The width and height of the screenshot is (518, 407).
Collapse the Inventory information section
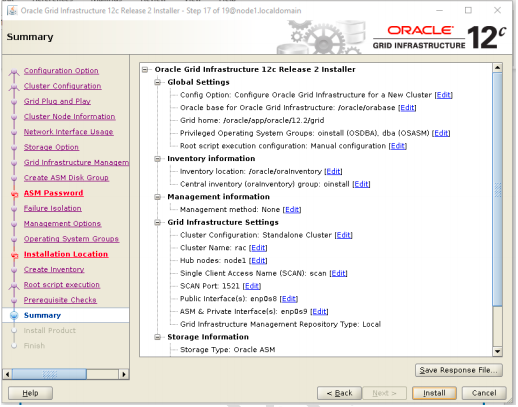(x=158, y=159)
